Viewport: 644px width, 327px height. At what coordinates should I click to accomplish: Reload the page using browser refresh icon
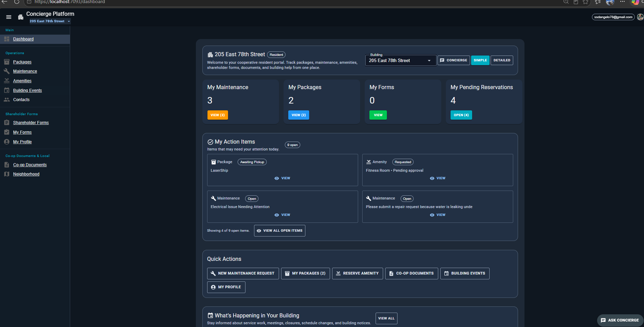[x=16, y=2]
